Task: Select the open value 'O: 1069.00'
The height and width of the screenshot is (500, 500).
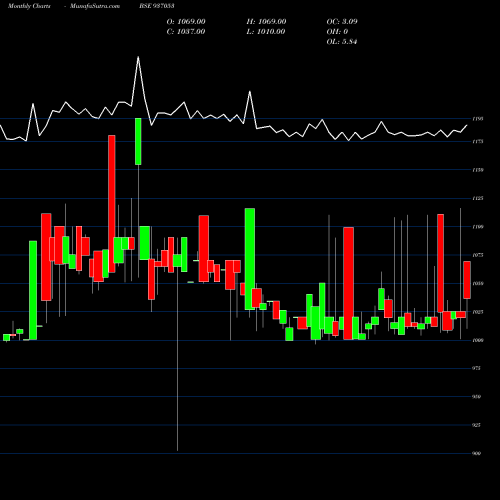Action: 186,22
